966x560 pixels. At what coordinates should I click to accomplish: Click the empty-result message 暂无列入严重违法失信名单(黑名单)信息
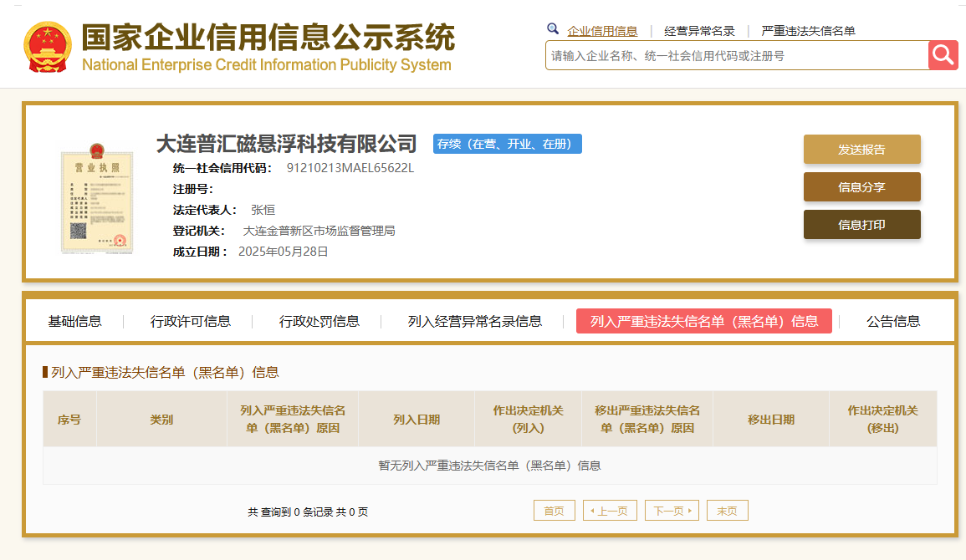(490, 466)
